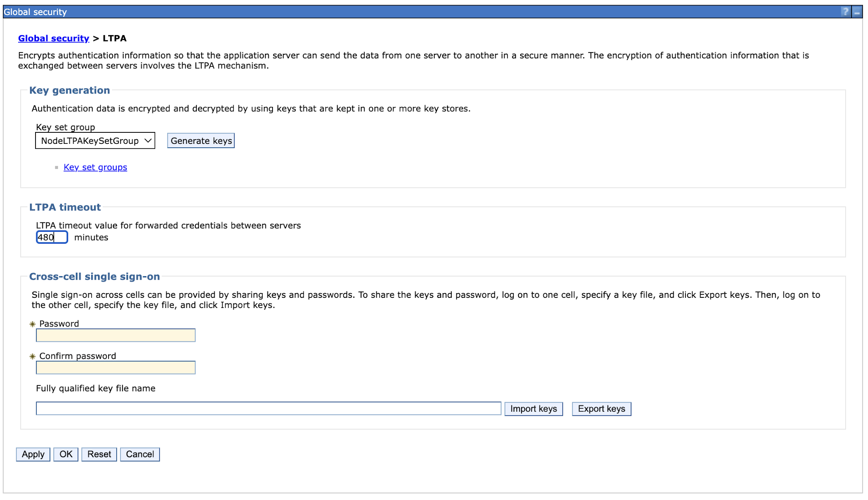
Task: Click the Reset button
Action: coord(99,454)
